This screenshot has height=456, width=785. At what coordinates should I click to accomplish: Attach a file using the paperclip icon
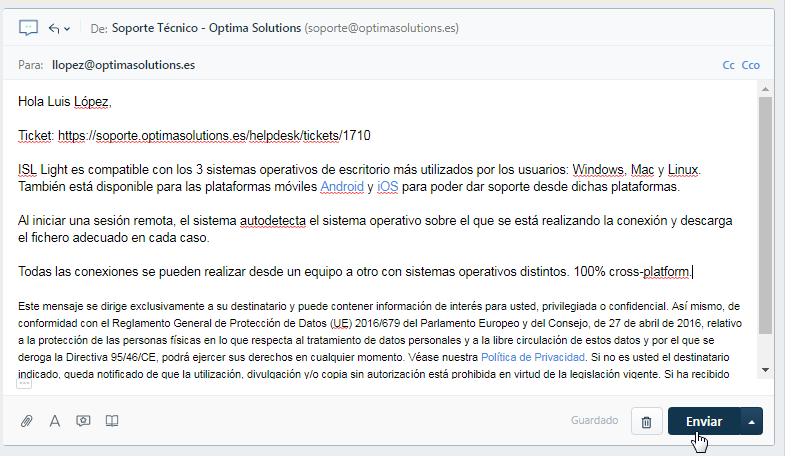click(x=27, y=421)
